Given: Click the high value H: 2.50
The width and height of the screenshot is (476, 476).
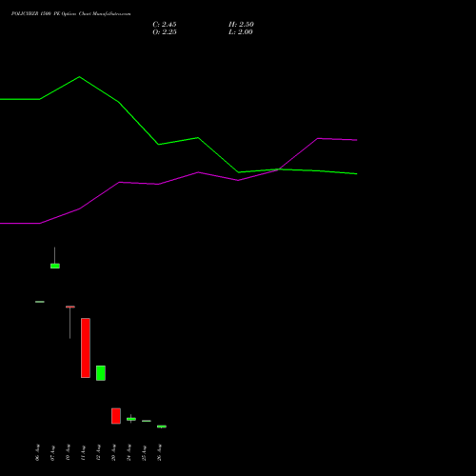Looking at the screenshot, I should coord(241,25).
